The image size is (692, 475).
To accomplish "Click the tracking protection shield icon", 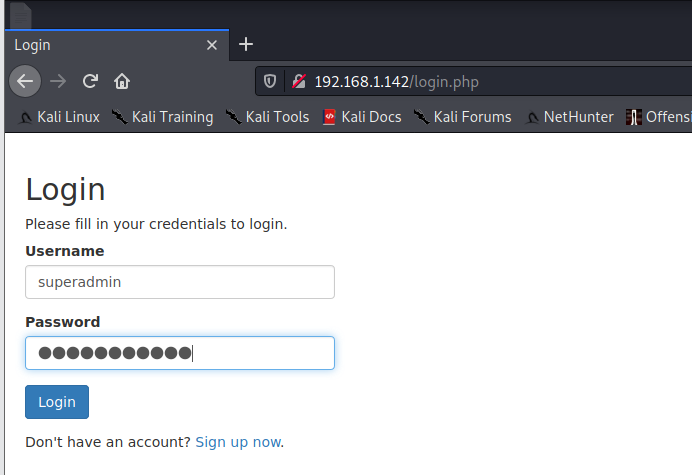I will (x=270, y=81).
